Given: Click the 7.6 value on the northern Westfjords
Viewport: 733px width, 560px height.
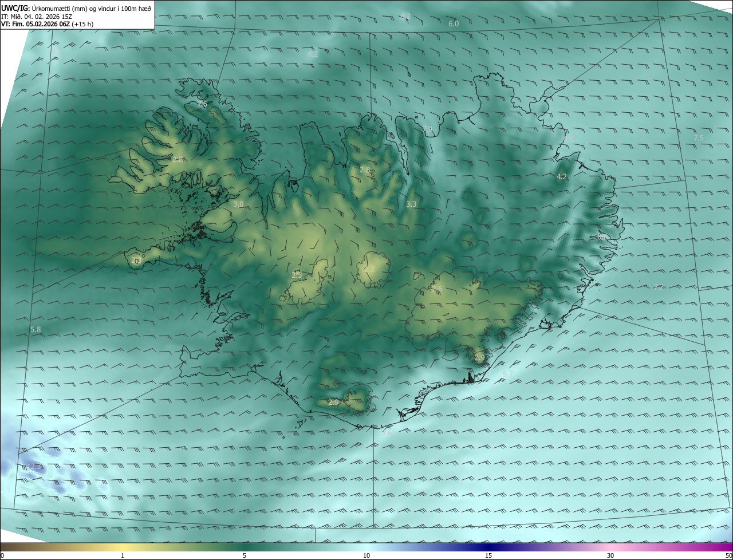Looking at the screenshot, I should click(202, 105).
